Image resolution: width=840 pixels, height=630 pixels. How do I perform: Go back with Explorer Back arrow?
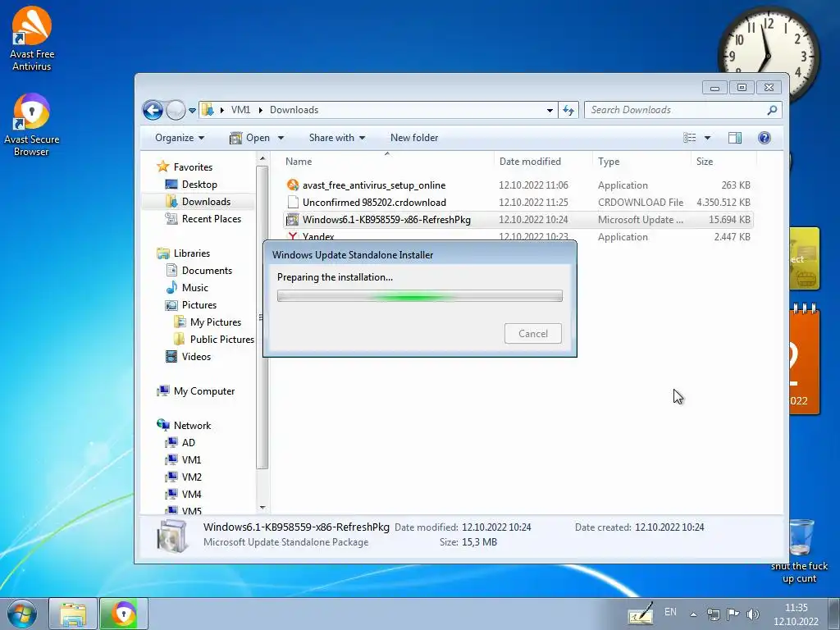tap(153, 111)
